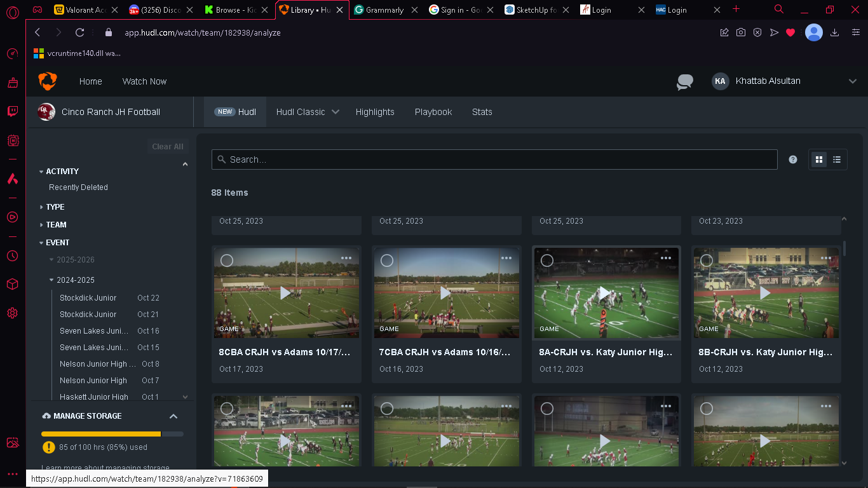The image size is (868, 488).
Task: Open the Hudl logo home icon
Action: 48,81
